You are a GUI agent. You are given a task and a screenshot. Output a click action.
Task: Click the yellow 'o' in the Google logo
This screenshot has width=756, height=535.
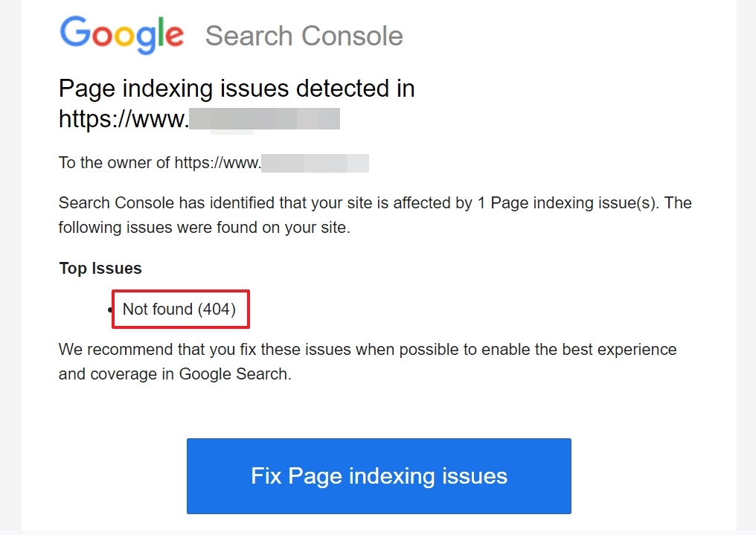click(x=125, y=37)
